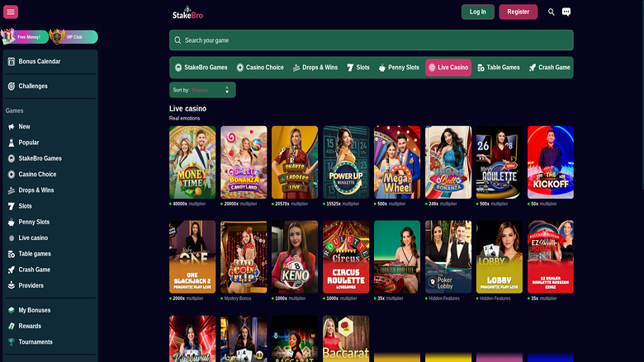The width and height of the screenshot is (644, 362).
Task: Open Turkish Roulette thumbnail
Action: click(x=397, y=257)
